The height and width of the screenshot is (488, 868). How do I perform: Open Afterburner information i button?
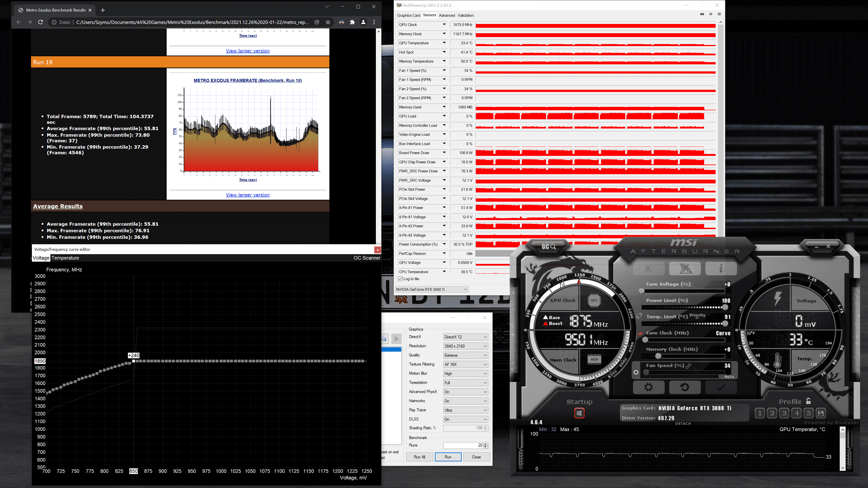coord(721,269)
